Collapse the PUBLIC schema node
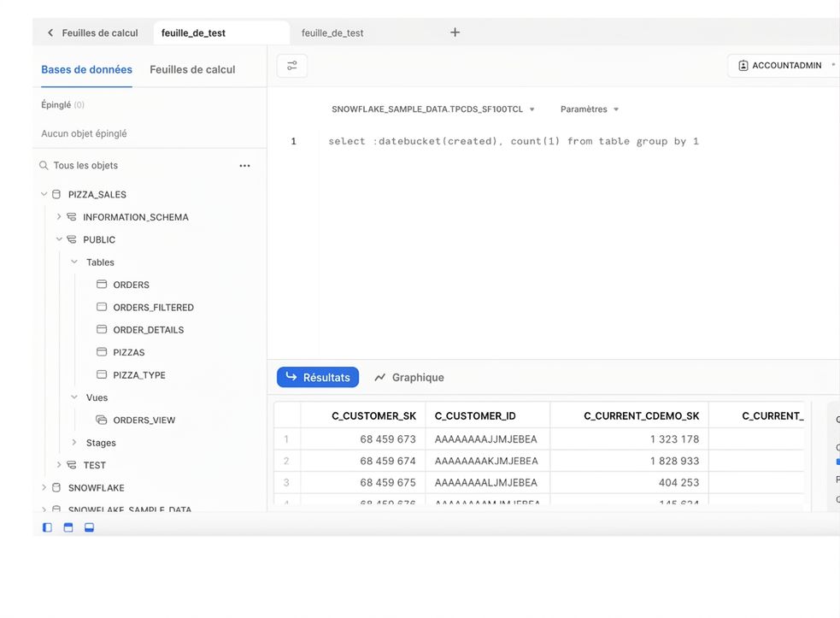840x618 pixels. 59,239
